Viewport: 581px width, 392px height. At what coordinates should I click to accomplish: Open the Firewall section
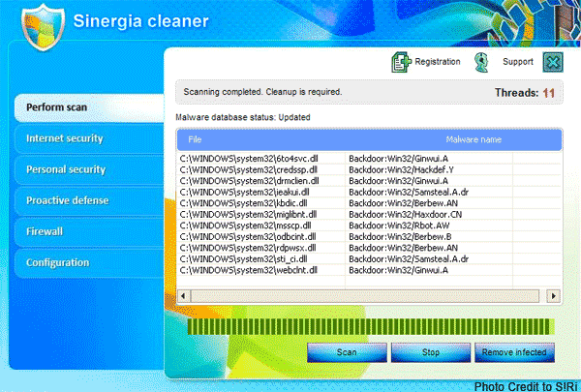[89, 231]
